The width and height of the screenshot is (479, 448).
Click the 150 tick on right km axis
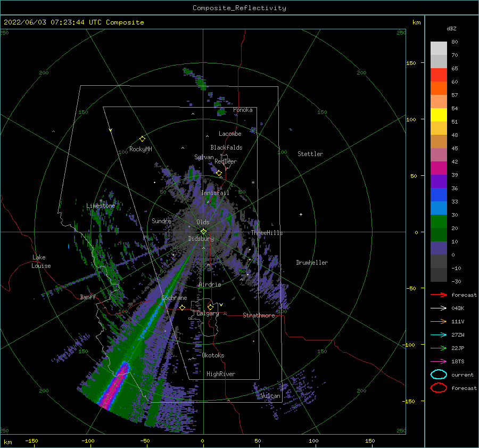pyautogui.click(x=411, y=63)
